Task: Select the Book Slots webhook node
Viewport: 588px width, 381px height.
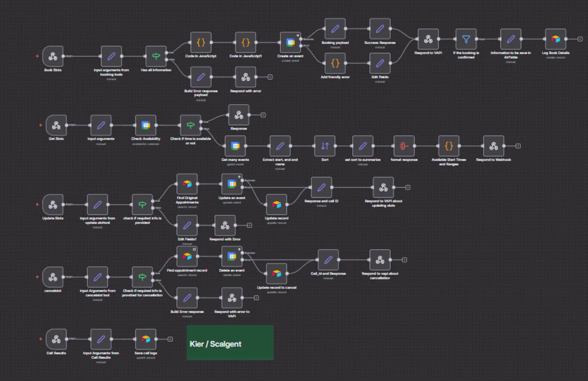Action: pos(53,56)
